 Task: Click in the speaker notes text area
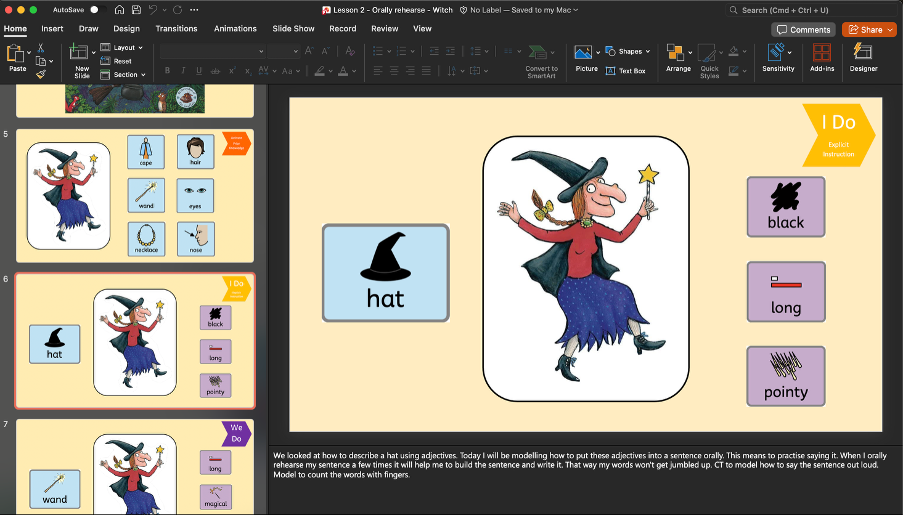point(585,480)
